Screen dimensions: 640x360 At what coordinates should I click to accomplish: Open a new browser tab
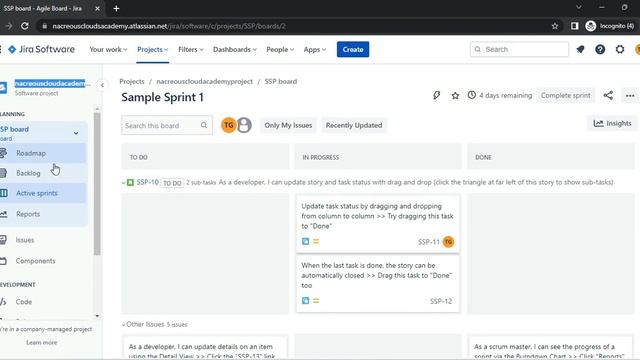coord(116,8)
